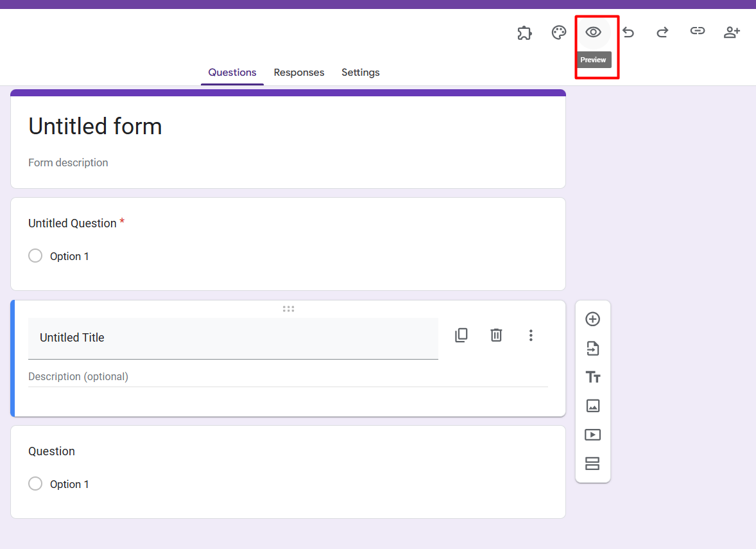The width and height of the screenshot is (756, 549).
Task: Delete the Untitled Title block
Action: pos(495,335)
